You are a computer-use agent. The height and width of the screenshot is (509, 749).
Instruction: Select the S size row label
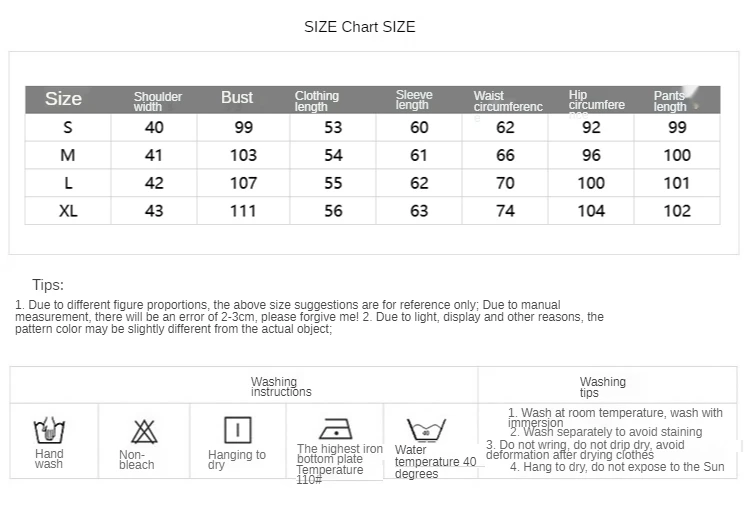point(68,127)
